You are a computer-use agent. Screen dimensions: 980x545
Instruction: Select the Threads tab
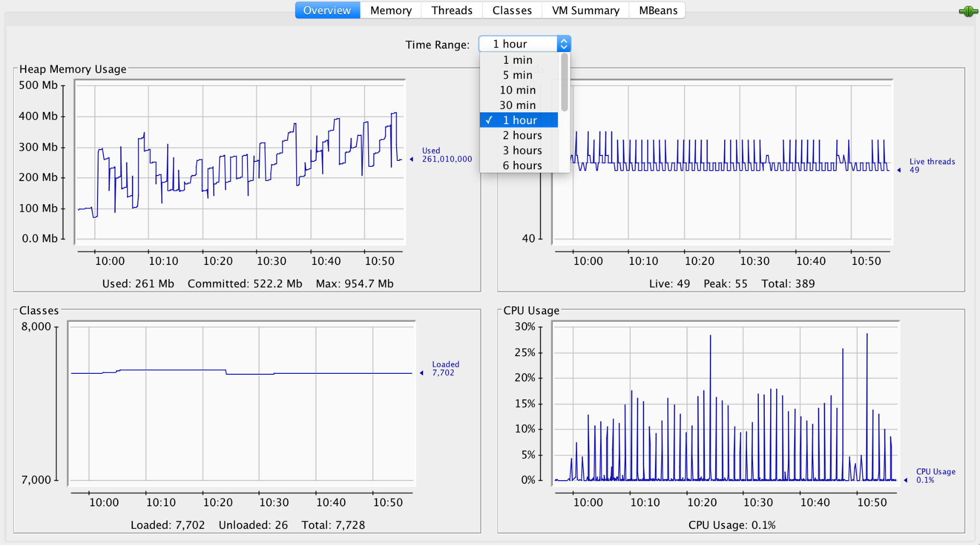tap(451, 10)
